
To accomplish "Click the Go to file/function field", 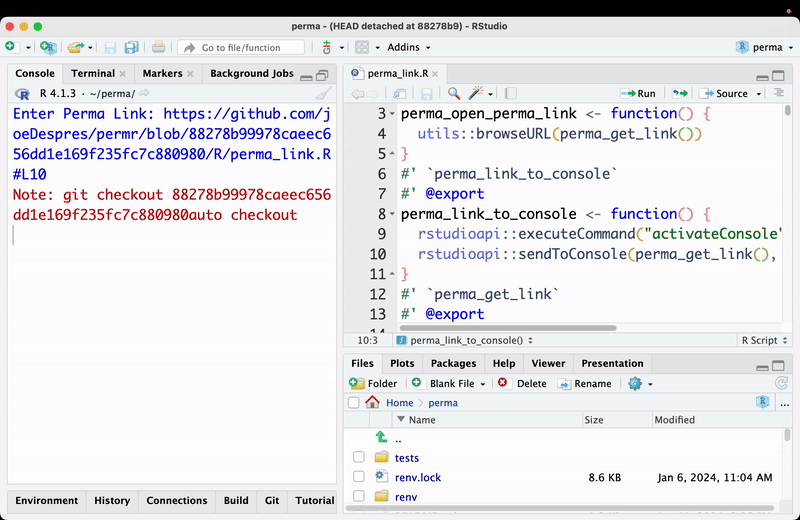I will tap(241, 47).
